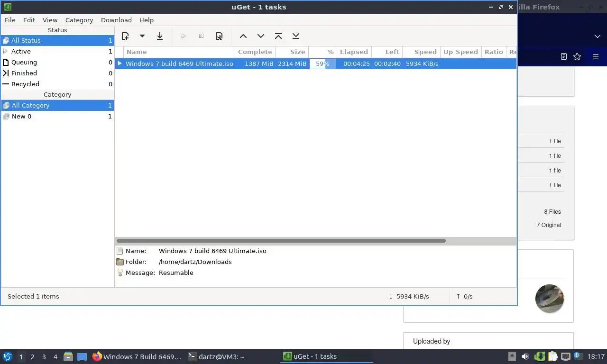Sort by the Left column header
Image resolution: width=607 pixels, height=364 pixels.
[387, 52]
